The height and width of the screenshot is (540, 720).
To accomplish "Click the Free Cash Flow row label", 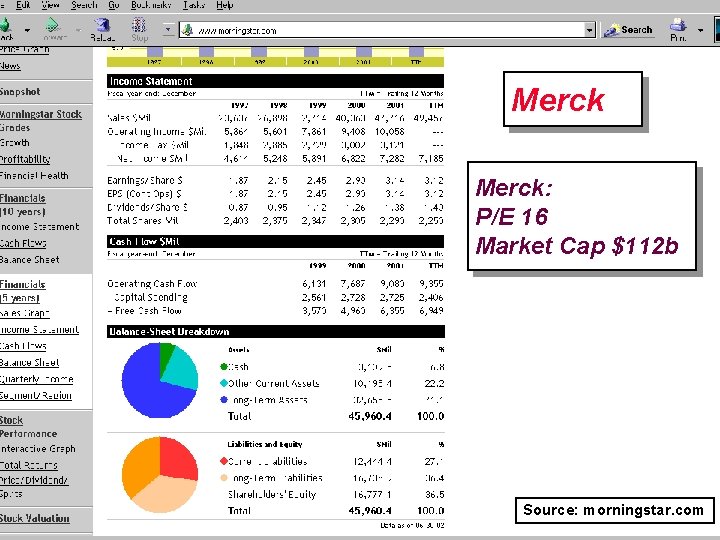I will pos(145,311).
